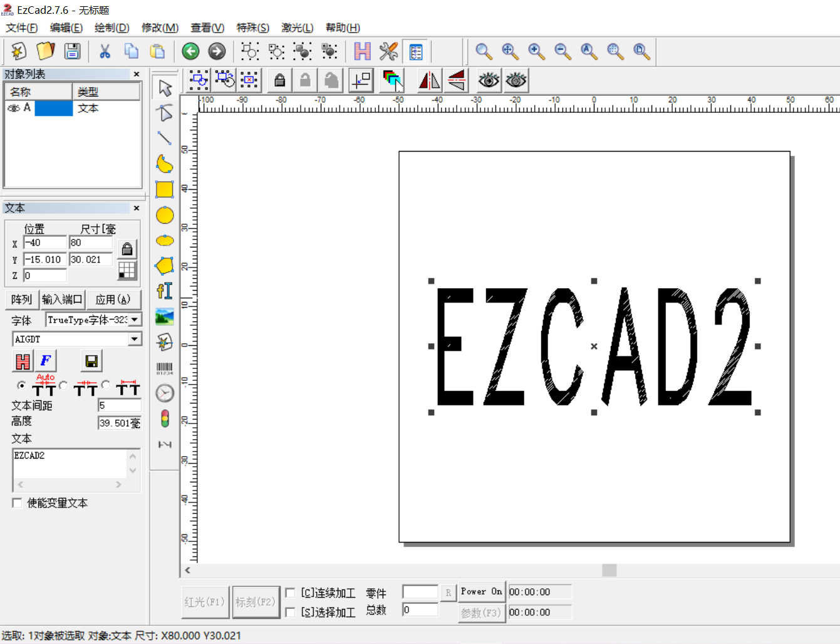Open the blue F font settings icon
840x644 pixels.
[x=45, y=361]
